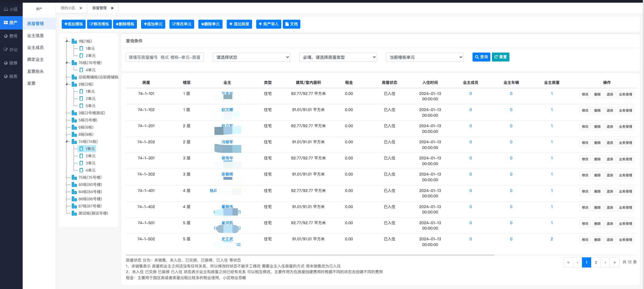Select the 3单元 icon under 74栋
This screenshot has width=644, height=289.
[81, 163]
